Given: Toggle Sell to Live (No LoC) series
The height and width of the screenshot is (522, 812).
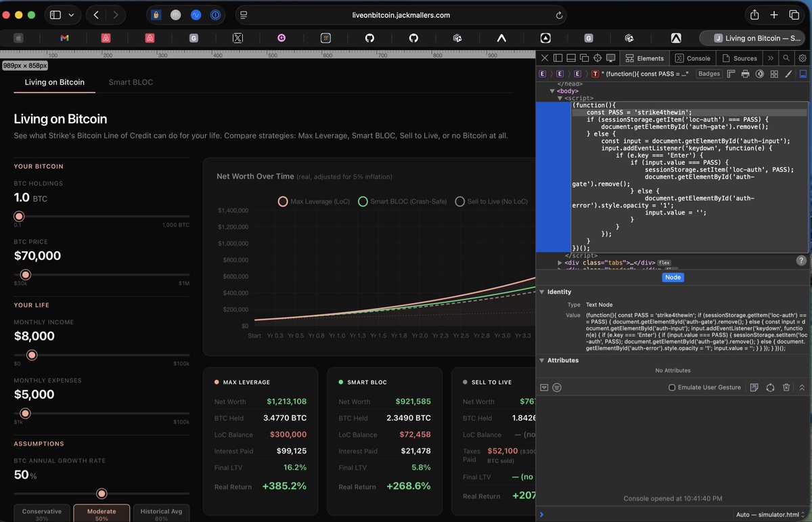Looking at the screenshot, I should pyautogui.click(x=492, y=201).
